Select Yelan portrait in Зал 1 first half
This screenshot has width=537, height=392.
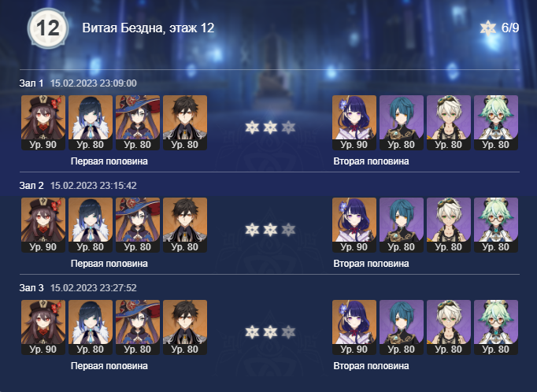click(91, 123)
